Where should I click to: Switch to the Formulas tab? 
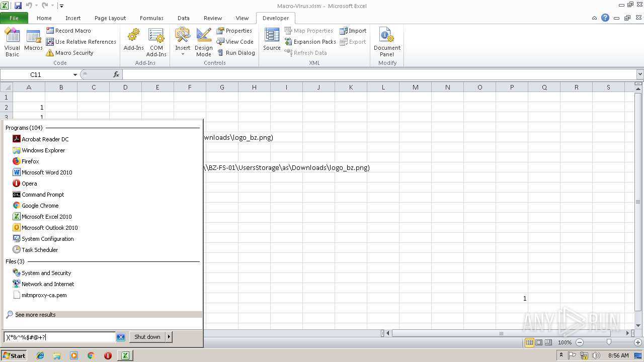pyautogui.click(x=151, y=18)
